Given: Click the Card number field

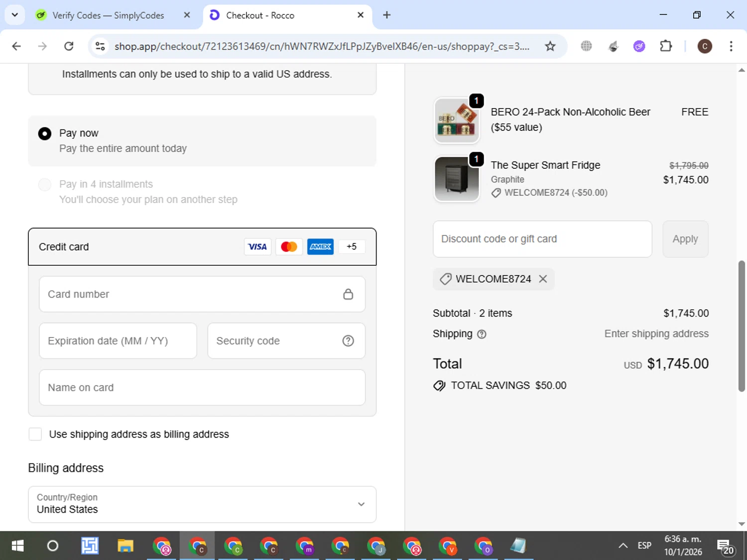Looking at the screenshot, I should (x=202, y=294).
